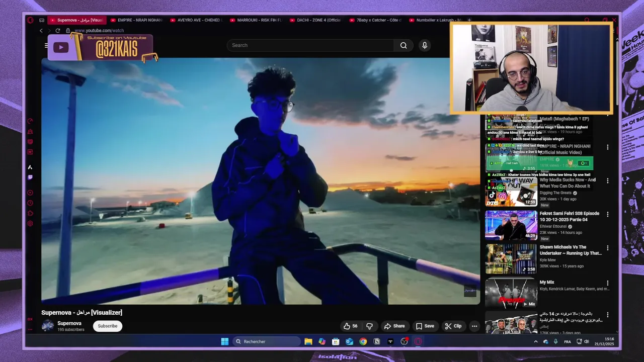The height and width of the screenshot is (362, 644).
Task: Switch to MARROUKI - RISK FIH tab
Action: [257, 20]
